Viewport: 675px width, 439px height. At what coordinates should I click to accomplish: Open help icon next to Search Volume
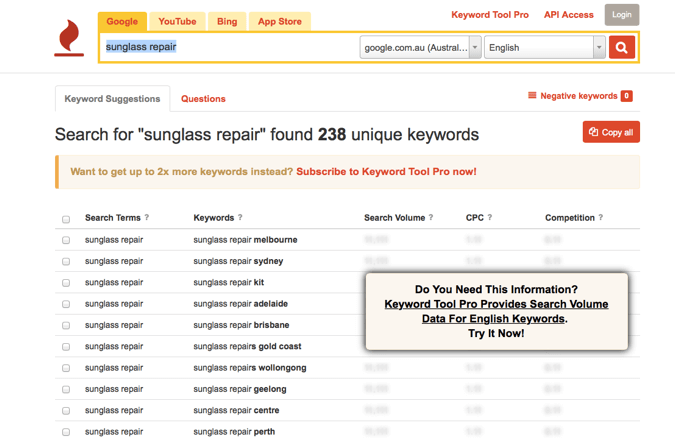click(x=431, y=217)
